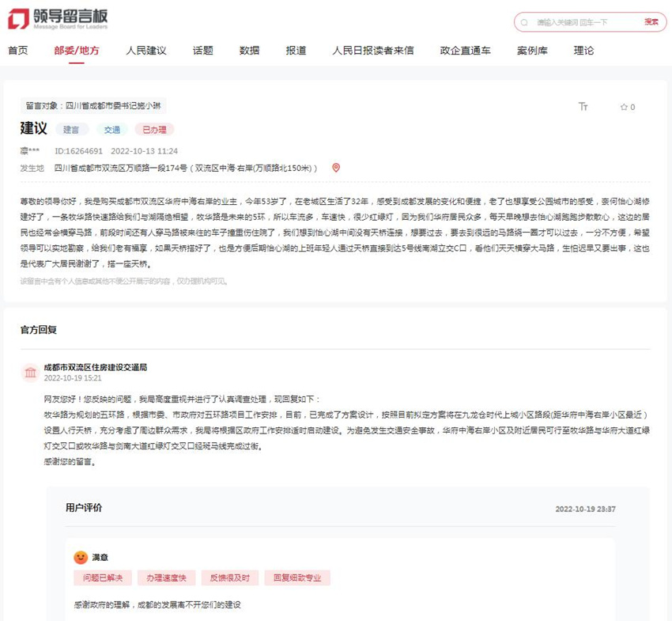Click the 成都市双流区住房建设交通局 name
Screen dimensions: 672x621
95,367
